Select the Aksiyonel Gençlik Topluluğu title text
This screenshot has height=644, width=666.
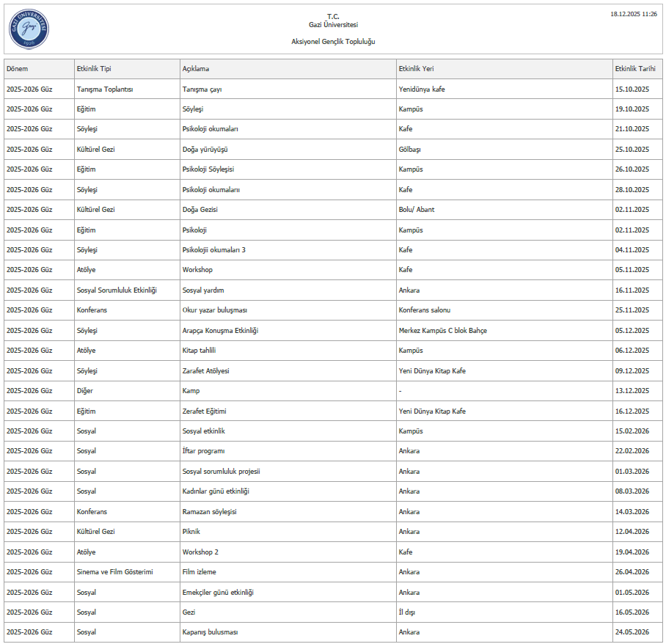pyautogui.click(x=333, y=42)
